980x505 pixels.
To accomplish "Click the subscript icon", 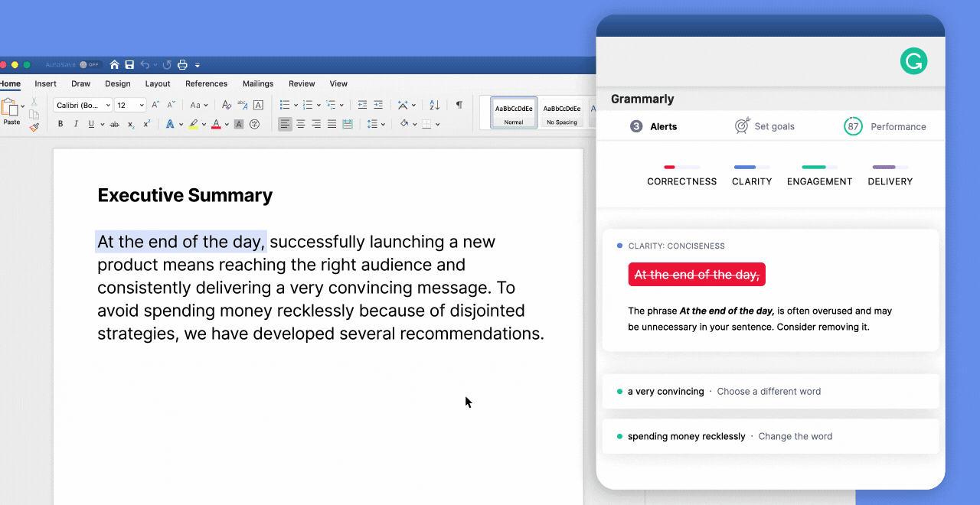I will tap(131, 123).
